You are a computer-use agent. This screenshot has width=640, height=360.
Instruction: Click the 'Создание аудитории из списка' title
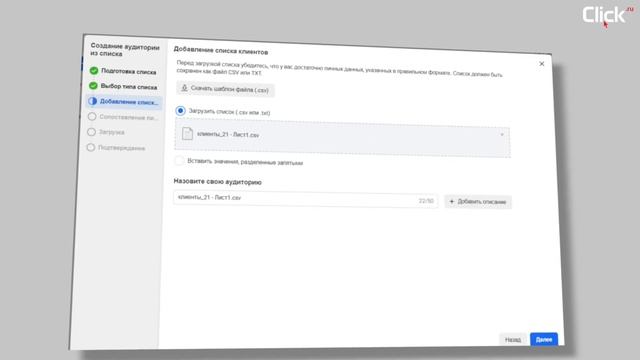(x=125, y=50)
